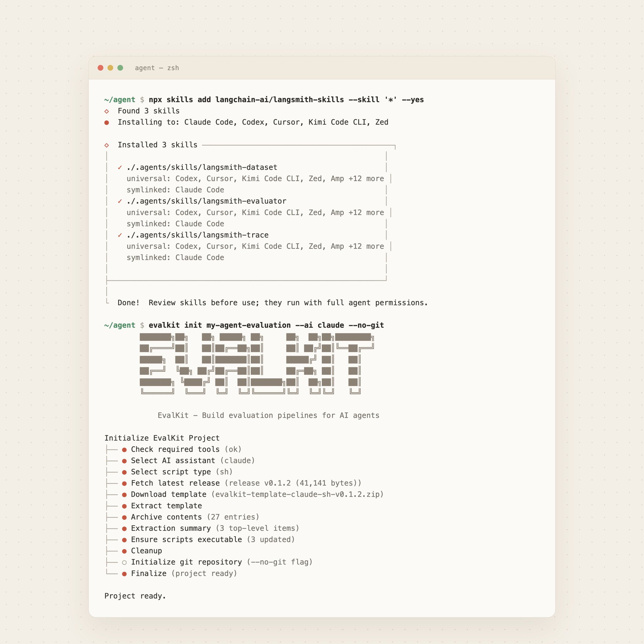
Task: Click the bullet beside 'Archive contents'
Action: [124, 518]
